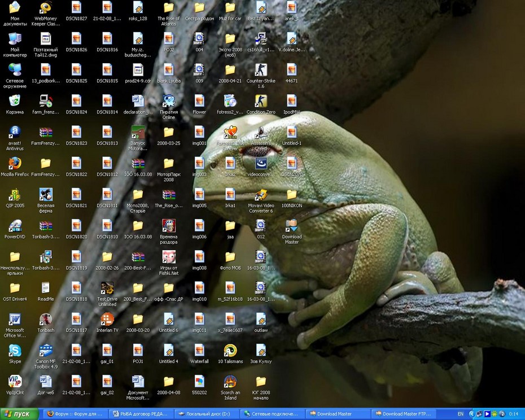Click the Поэтажный Тай12.dwg file
The image size is (525, 420).
pos(46,45)
